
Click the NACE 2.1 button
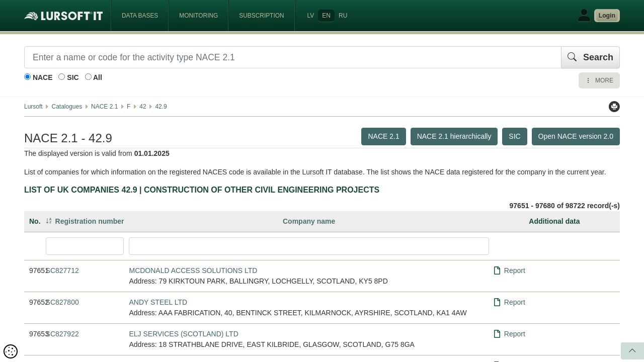(x=383, y=136)
